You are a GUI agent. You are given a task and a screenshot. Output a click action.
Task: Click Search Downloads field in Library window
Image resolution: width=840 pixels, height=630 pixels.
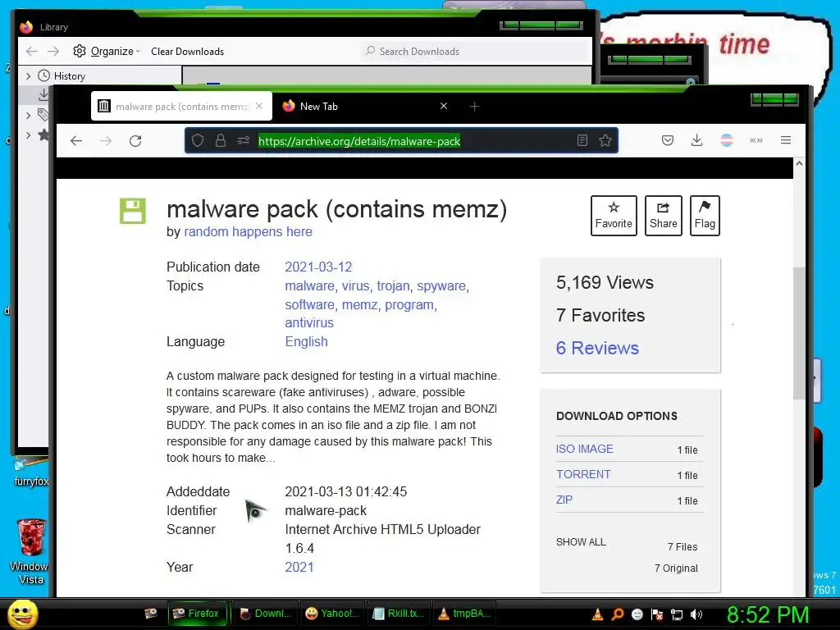[x=477, y=52]
